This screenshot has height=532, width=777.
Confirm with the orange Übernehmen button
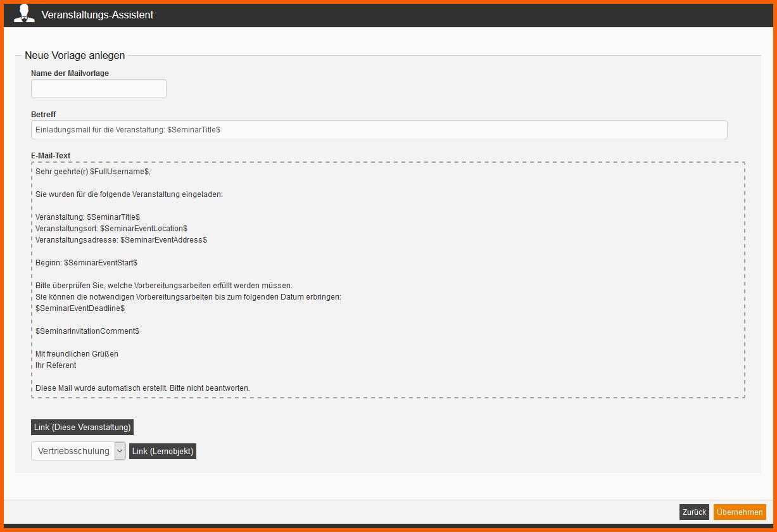[x=740, y=512]
